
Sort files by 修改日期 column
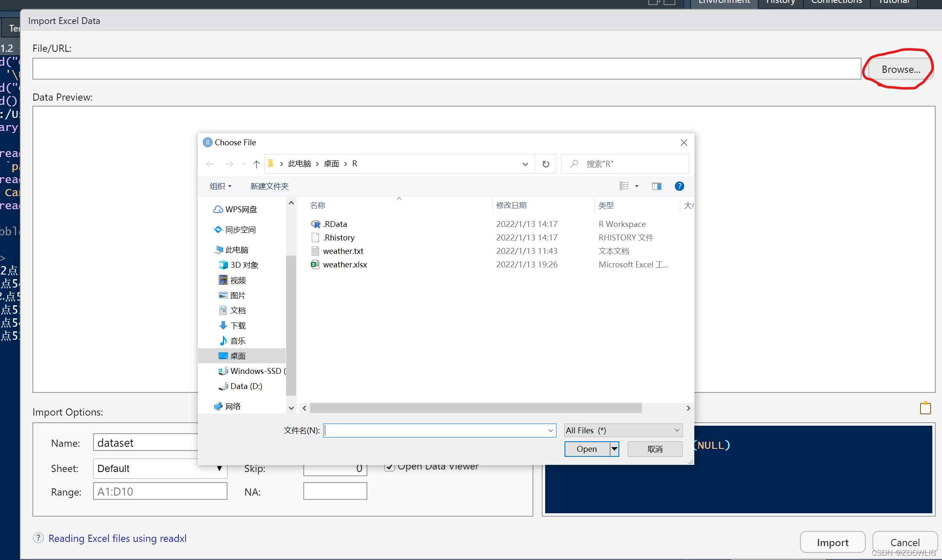[511, 205]
